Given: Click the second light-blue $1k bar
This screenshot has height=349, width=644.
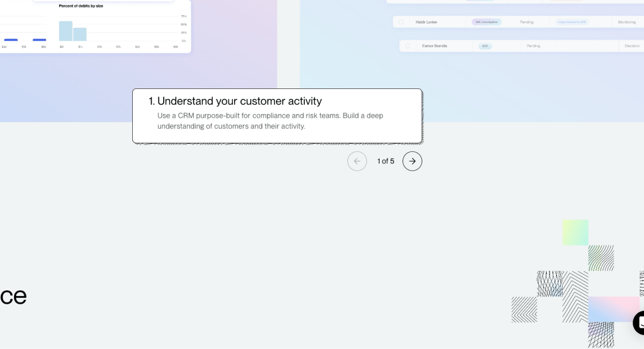Looking at the screenshot, I should 79,35.
